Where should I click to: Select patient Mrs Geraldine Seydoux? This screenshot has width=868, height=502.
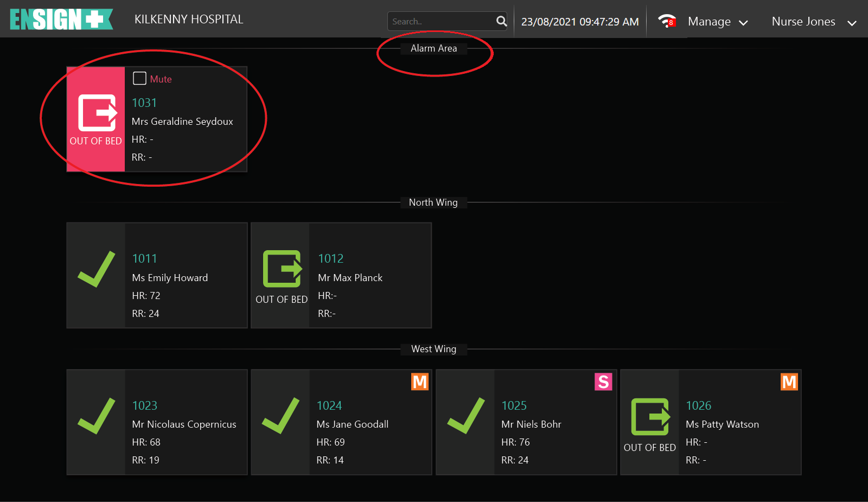182,122
